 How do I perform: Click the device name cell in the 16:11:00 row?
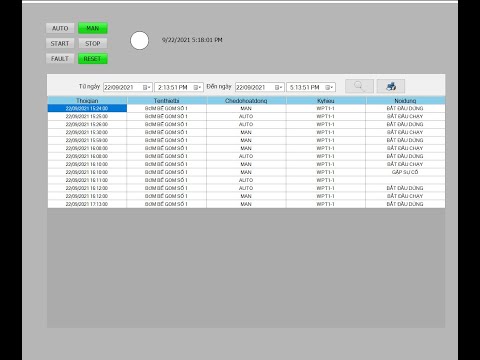[x=167, y=180]
